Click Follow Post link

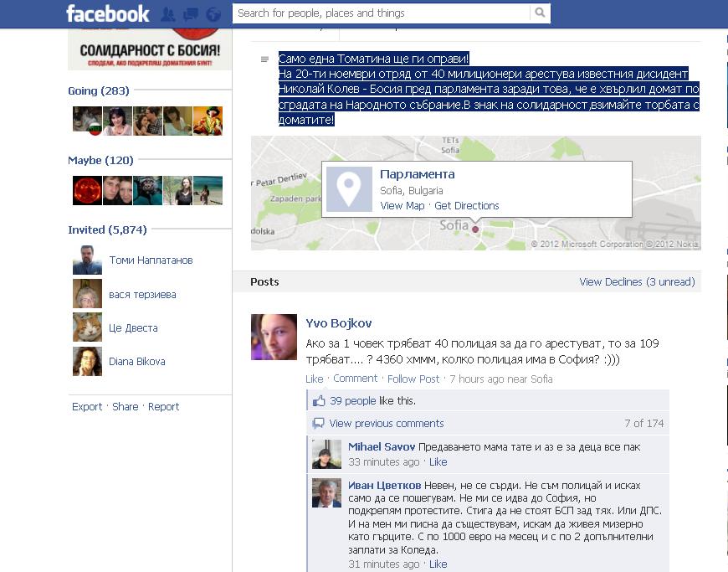click(x=413, y=379)
